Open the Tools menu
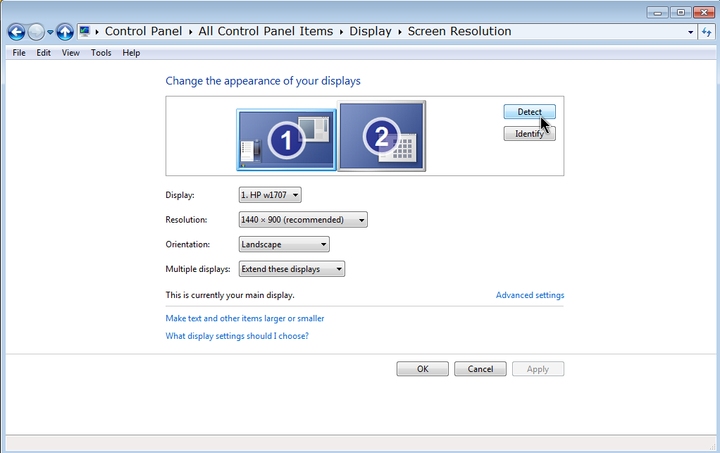 [101, 53]
